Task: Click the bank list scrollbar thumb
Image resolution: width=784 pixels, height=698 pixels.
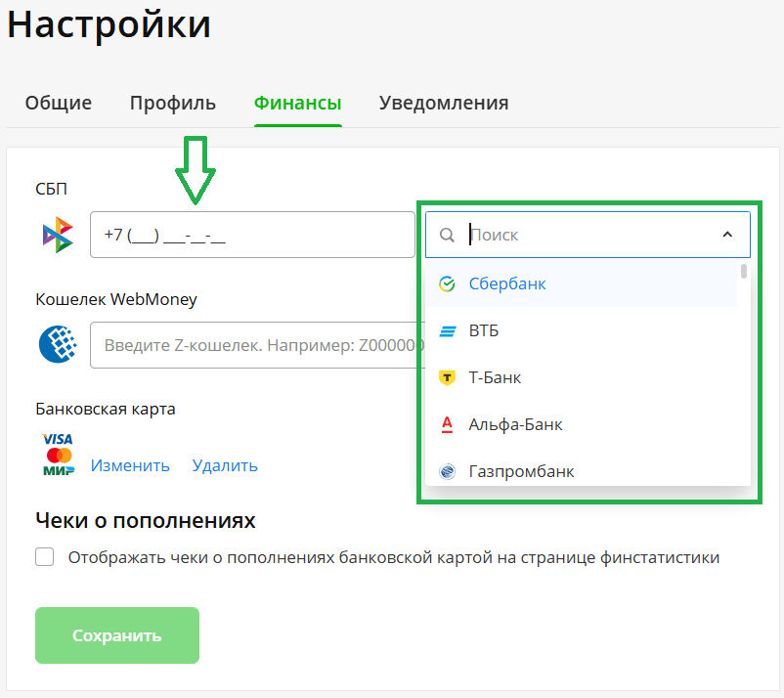Action: click(x=744, y=271)
